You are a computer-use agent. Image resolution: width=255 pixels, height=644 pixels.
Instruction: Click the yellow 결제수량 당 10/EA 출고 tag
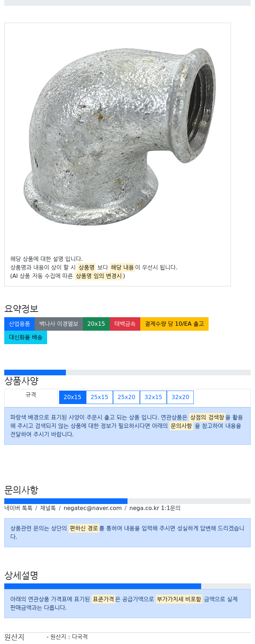pyautogui.click(x=175, y=324)
